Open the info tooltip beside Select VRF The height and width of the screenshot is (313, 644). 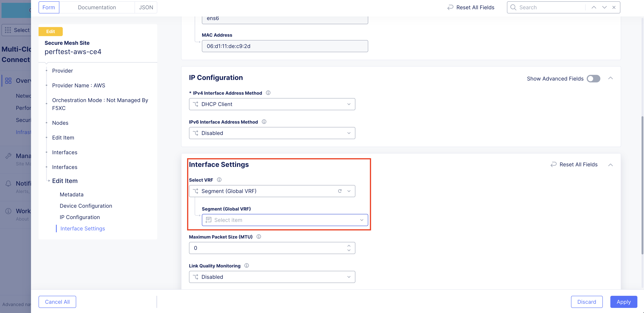tap(219, 180)
